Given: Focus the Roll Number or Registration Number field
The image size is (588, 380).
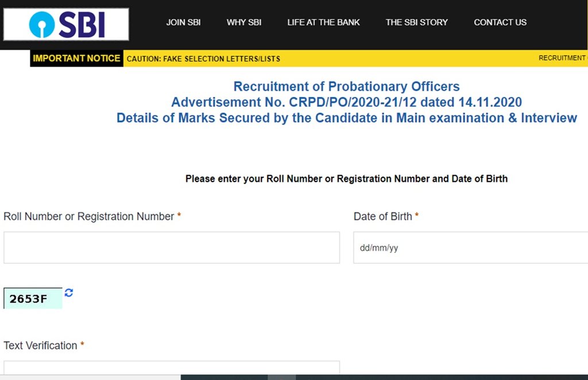Looking at the screenshot, I should (x=171, y=247).
